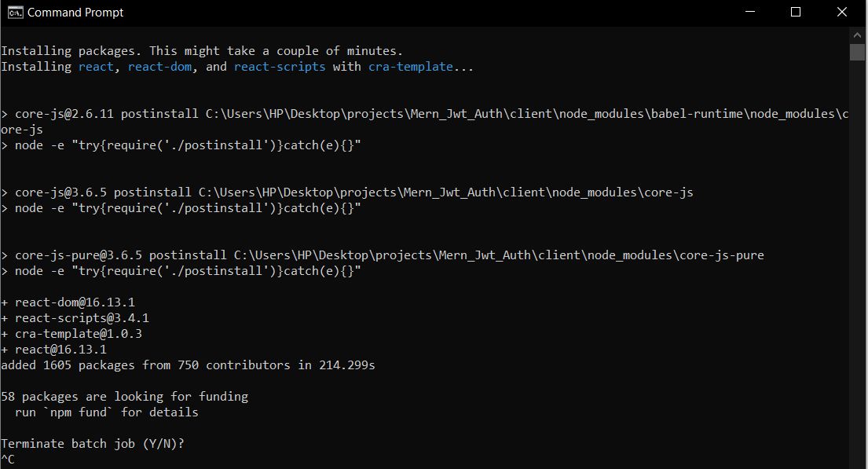Click the 'Terminate batch job (Y/N)?' prompt
This screenshot has width=868, height=469.
pos(93,444)
